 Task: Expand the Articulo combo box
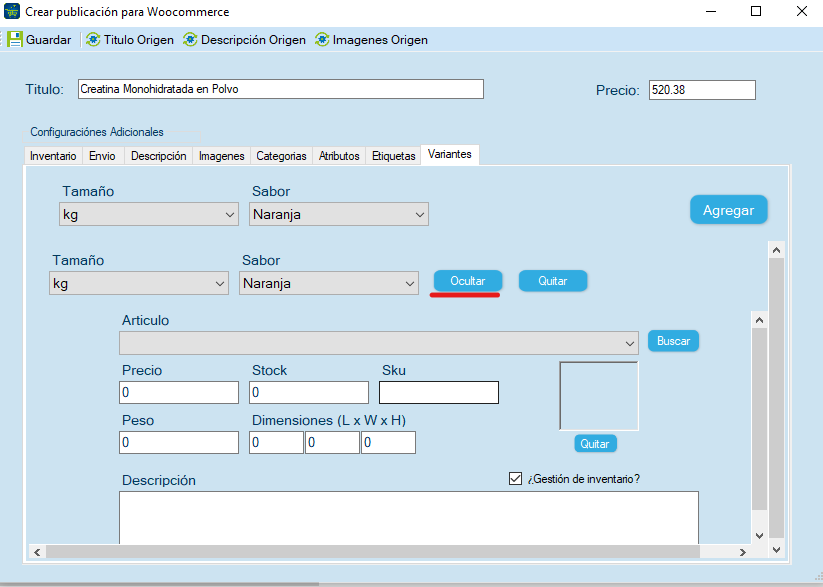379,343
